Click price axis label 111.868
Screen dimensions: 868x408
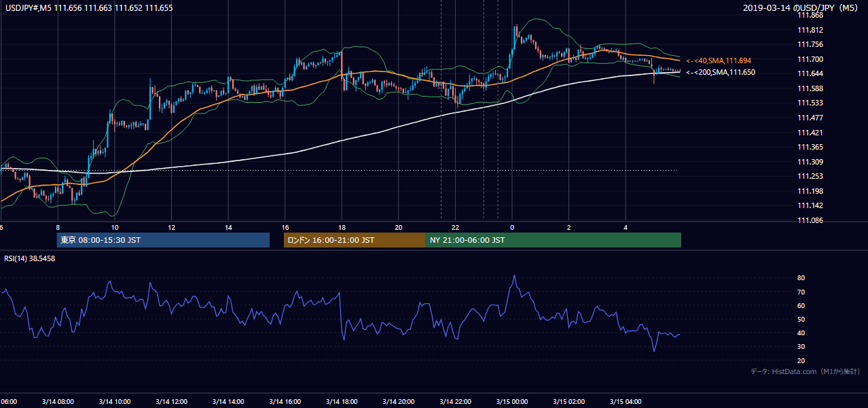pyautogui.click(x=810, y=15)
